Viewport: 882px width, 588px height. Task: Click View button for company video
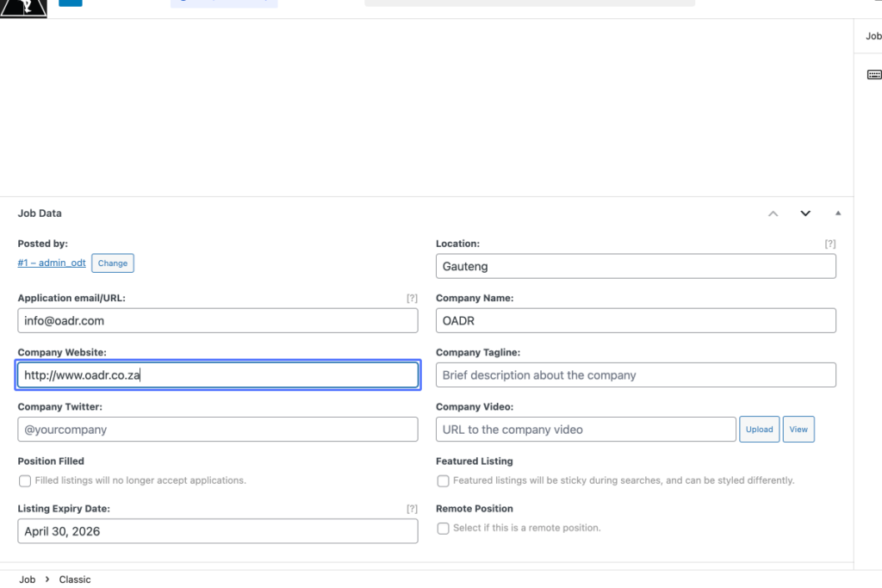point(798,430)
